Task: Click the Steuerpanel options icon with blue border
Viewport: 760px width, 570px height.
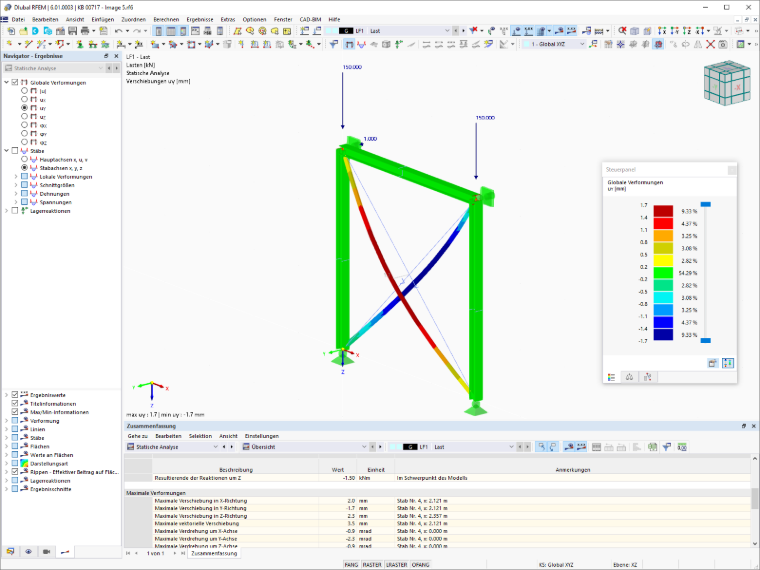Action: [728, 363]
